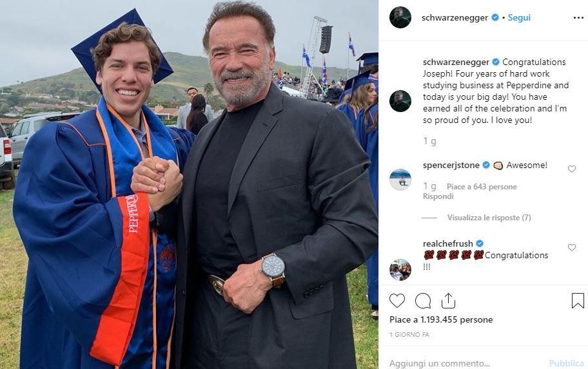Click the Aggiungi un commento field
The width and height of the screenshot is (588, 369).
(x=464, y=363)
